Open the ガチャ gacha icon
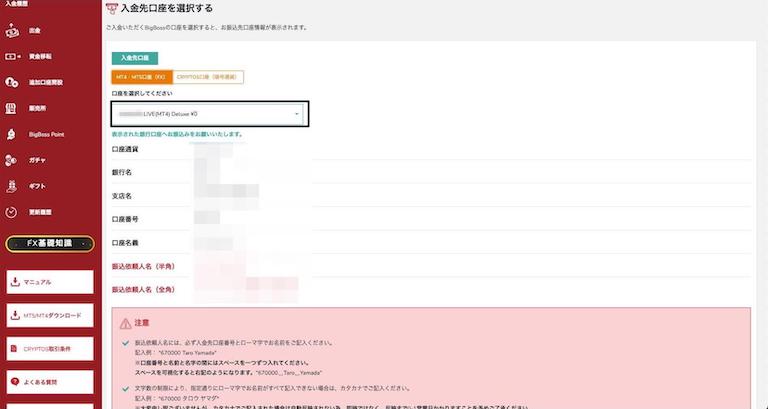The image size is (768, 409). (x=11, y=160)
